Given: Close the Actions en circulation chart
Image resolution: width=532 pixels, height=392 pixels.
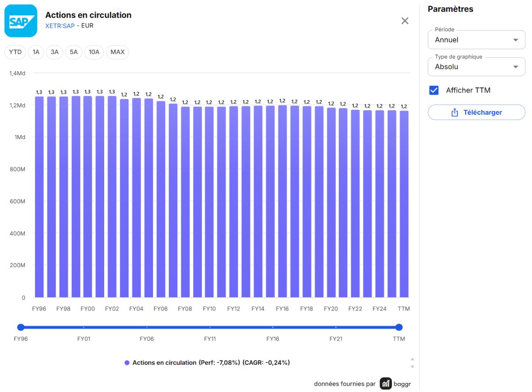Looking at the screenshot, I should (405, 21).
